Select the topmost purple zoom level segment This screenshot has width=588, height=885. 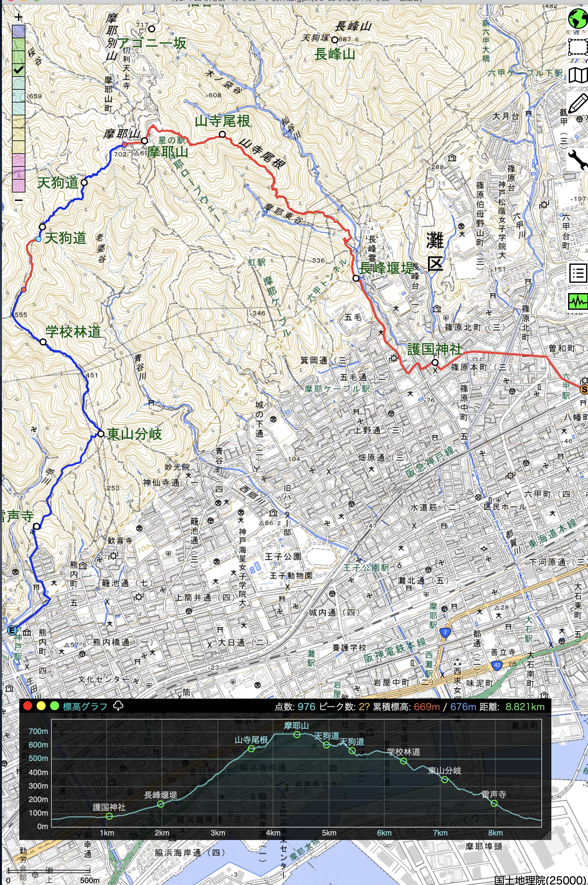pos(19,31)
